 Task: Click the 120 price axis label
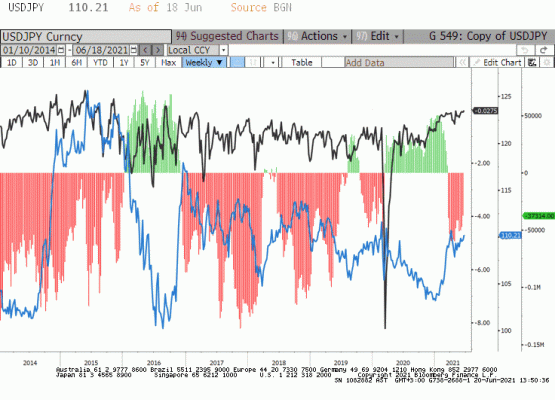506,144
